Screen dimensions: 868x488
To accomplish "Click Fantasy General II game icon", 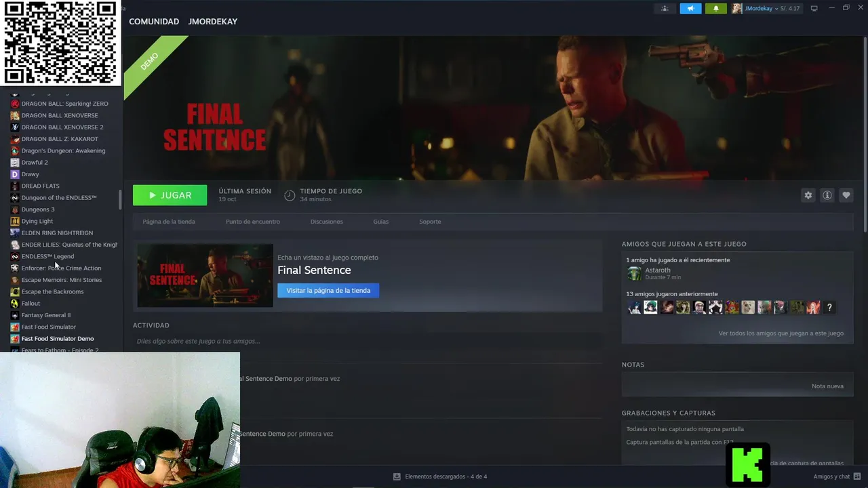I will pyautogui.click(x=15, y=315).
